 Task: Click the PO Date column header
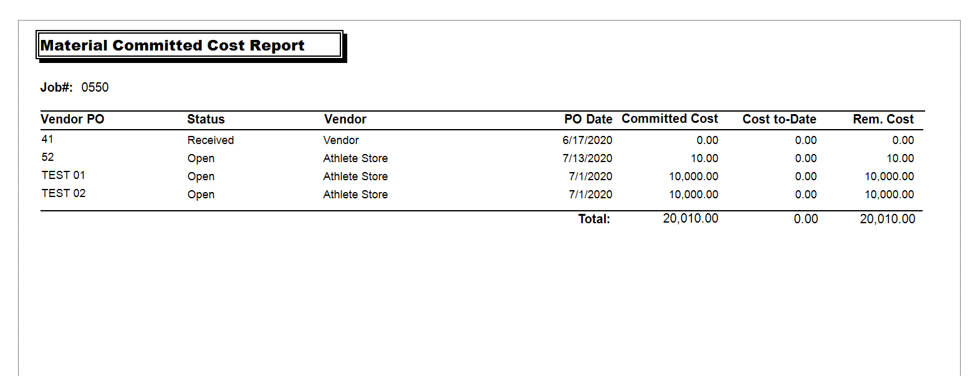click(x=588, y=119)
